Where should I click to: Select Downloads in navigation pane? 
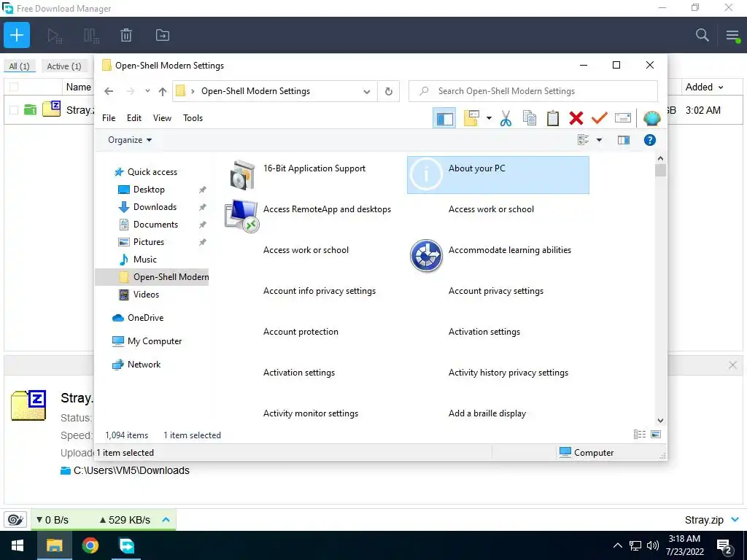[155, 206]
